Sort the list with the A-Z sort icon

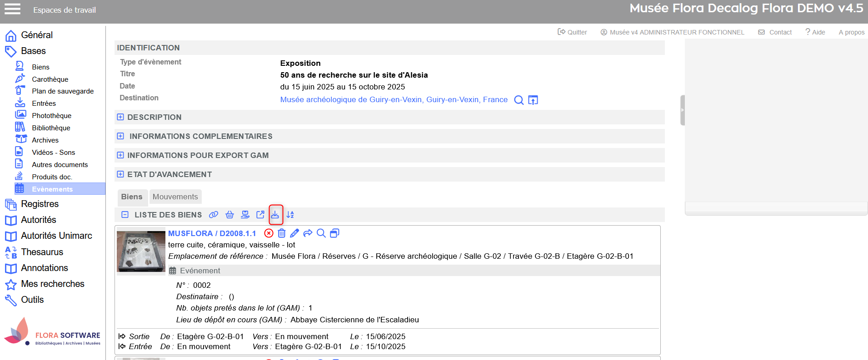pyautogui.click(x=290, y=215)
